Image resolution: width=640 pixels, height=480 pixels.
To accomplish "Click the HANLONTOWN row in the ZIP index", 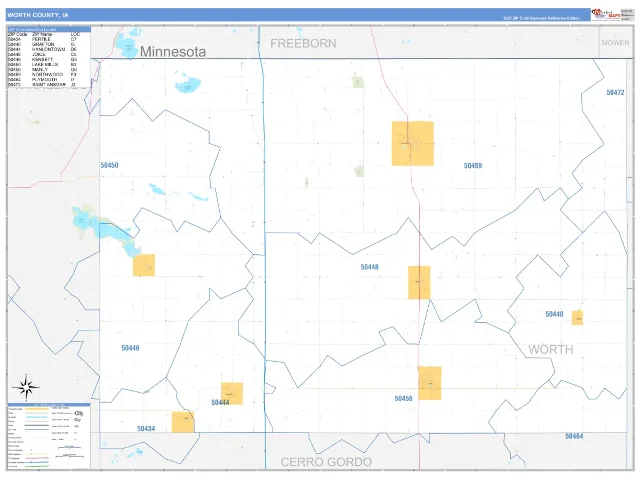I will [44, 49].
